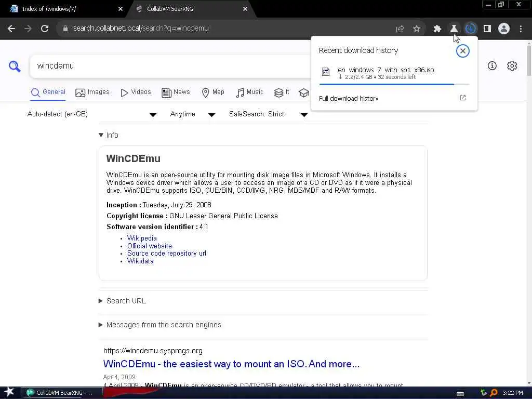Screen dimensions: 532x399
Task: Close the Index of /windows/7/ tab
Action: coord(120,9)
